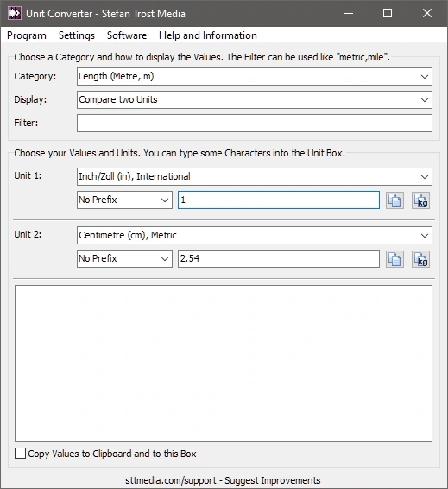Expand the Unit 2 dropdown showing Centimetre (cm)
Image resolution: width=448 pixels, height=489 pixels.
[x=255, y=235]
